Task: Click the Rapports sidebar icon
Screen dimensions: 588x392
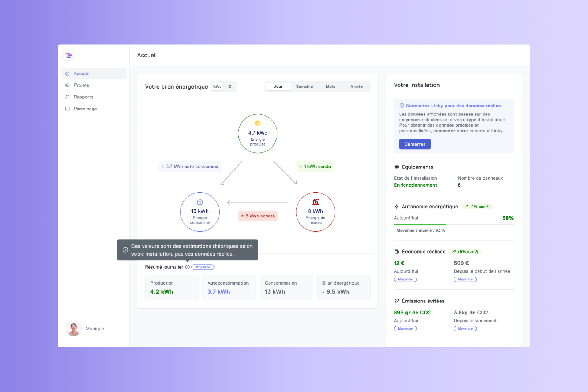Action: coord(68,97)
